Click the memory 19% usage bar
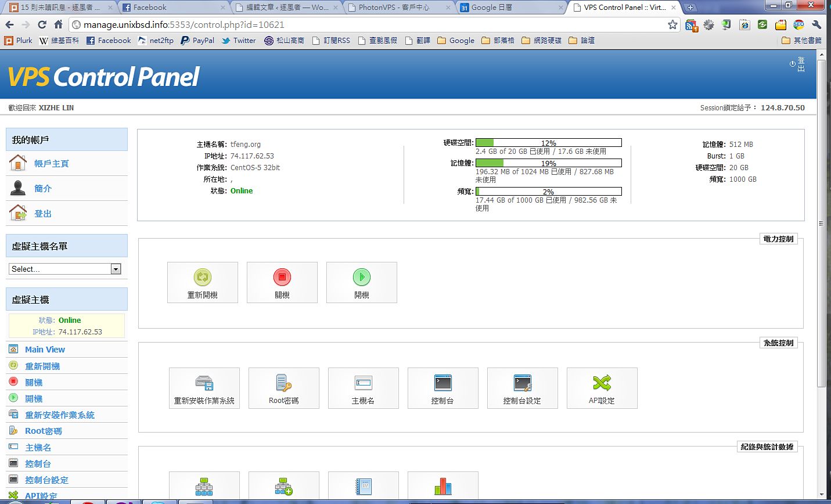Image resolution: width=831 pixels, height=504 pixels. [x=549, y=163]
